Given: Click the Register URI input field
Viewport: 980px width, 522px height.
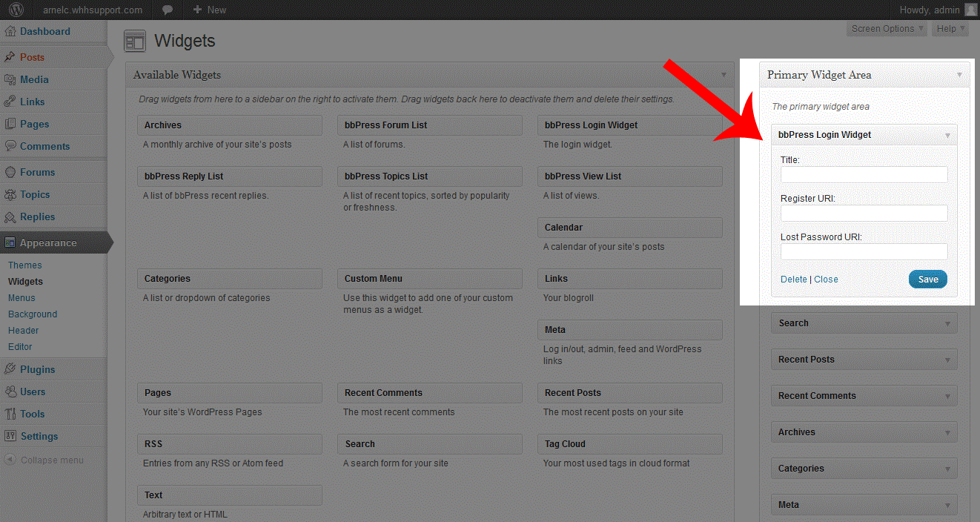Looking at the screenshot, I should (x=864, y=214).
